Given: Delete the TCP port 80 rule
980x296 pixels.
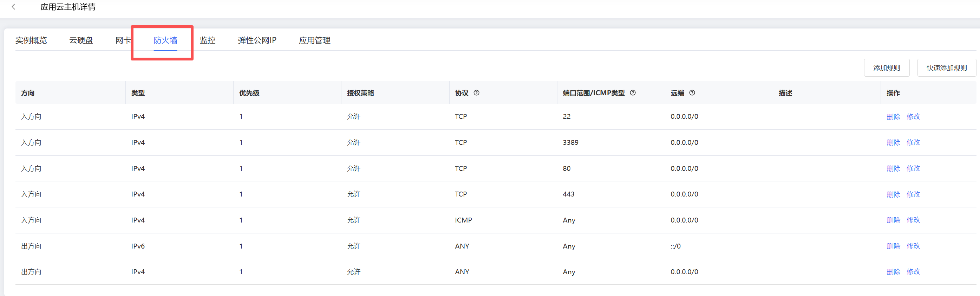Looking at the screenshot, I should click(893, 168).
